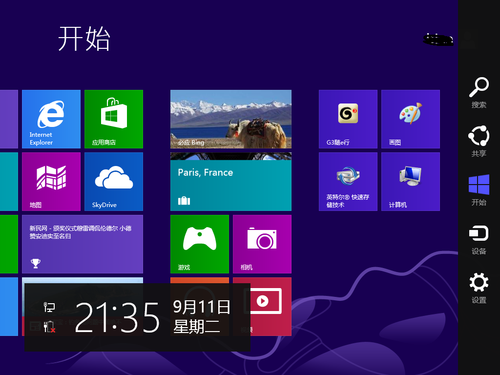Open the Computer (计算机) tile
The width and height of the screenshot is (500, 375).
410,182
